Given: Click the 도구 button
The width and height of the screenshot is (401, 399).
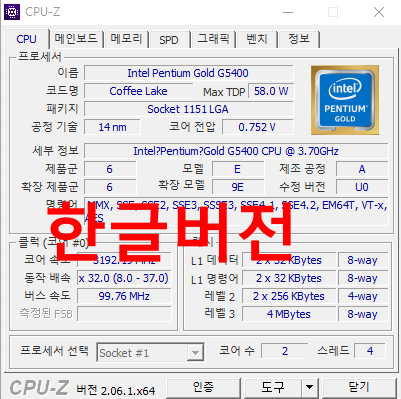Looking at the screenshot, I should [272, 388].
